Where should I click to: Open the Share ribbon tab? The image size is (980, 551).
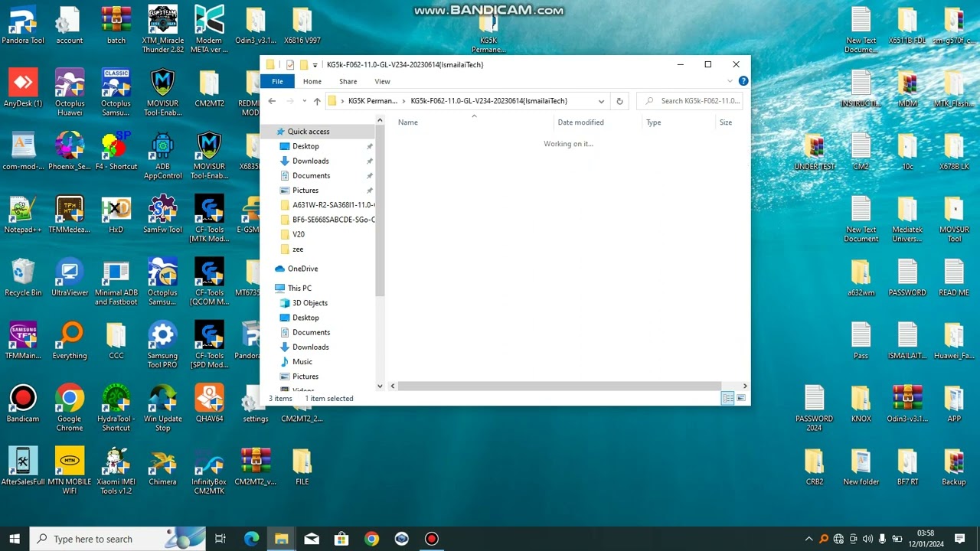[x=348, y=81]
